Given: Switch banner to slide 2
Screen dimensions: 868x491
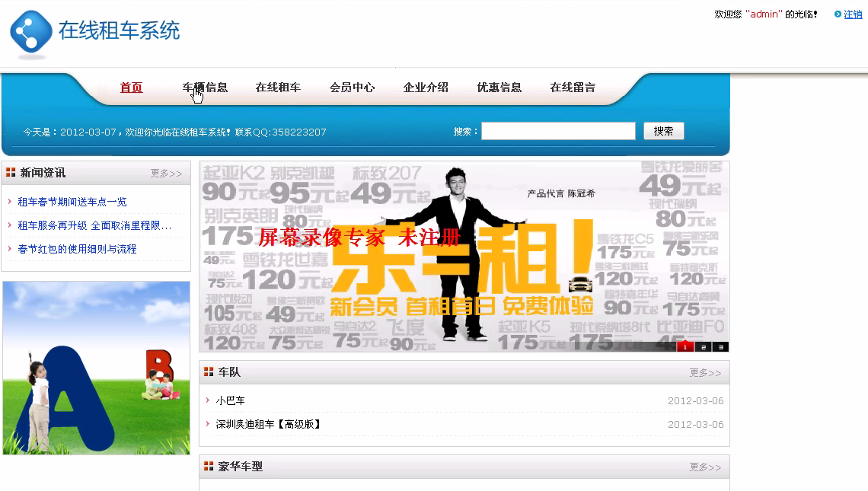Looking at the screenshot, I should pyautogui.click(x=703, y=347).
